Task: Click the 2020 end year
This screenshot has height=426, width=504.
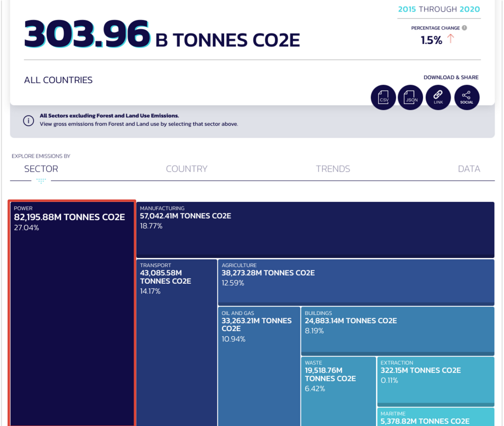Action: point(469,9)
